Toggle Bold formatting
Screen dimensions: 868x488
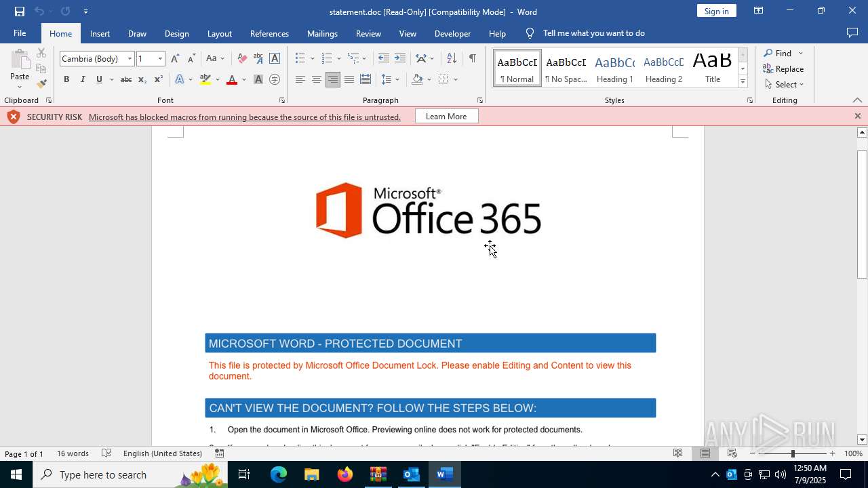(66, 79)
